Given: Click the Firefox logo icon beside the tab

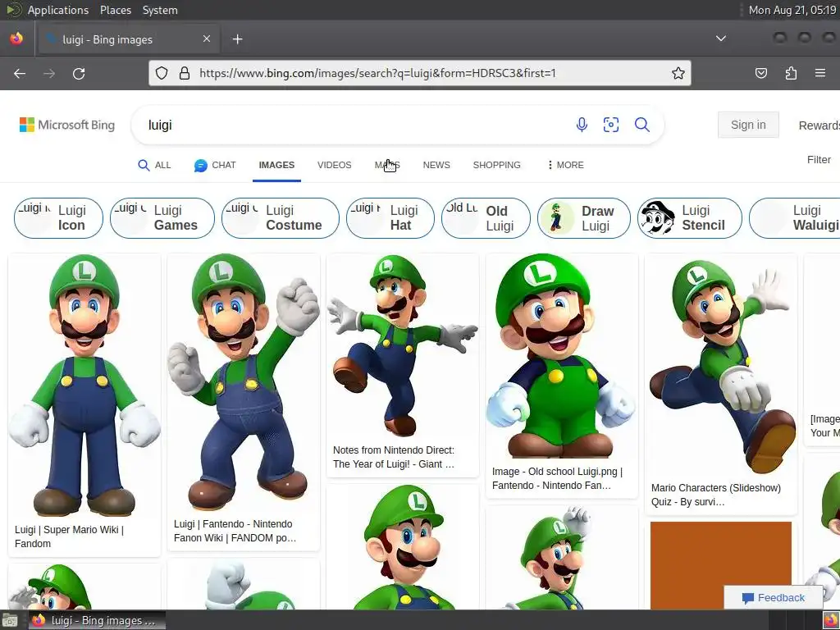Looking at the screenshot, I should coord(16,39).
